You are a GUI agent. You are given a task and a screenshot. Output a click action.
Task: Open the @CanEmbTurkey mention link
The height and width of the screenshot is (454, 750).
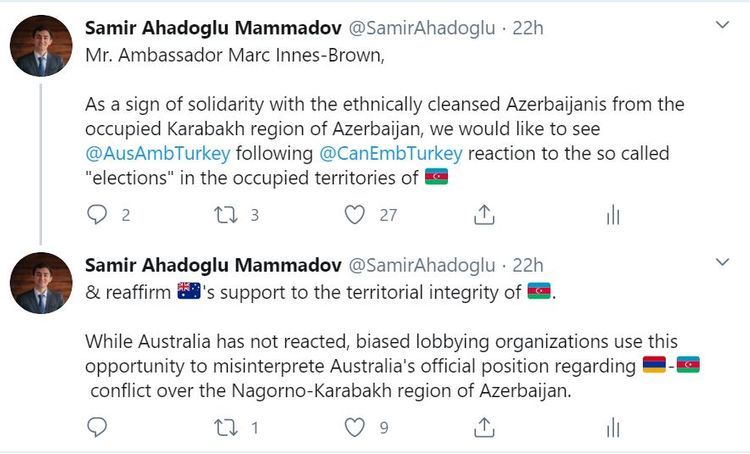coord(390,153)
